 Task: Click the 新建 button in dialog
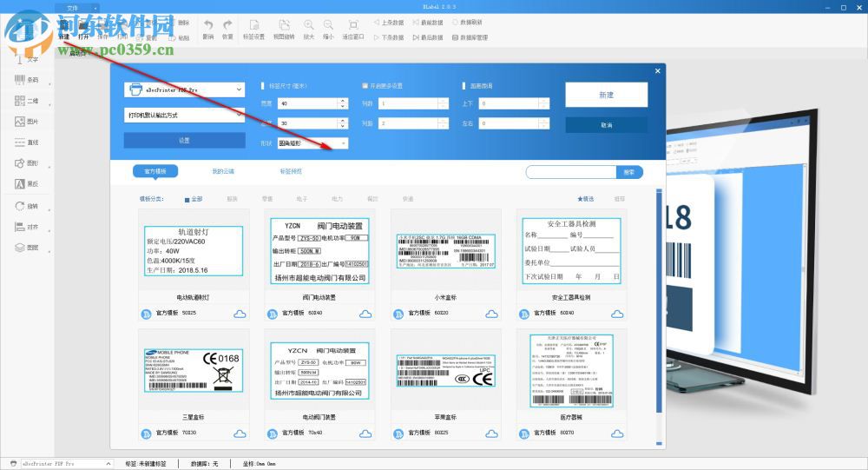pos(606,95)
